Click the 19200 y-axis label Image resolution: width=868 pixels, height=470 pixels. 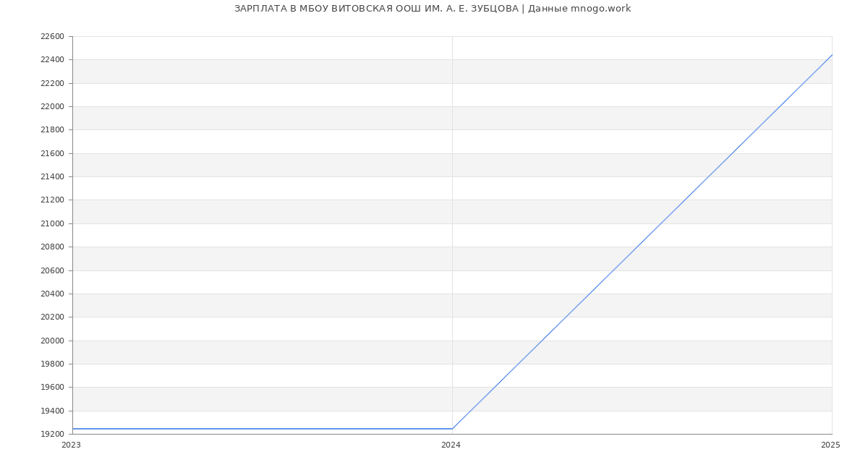tap(52, 434)
